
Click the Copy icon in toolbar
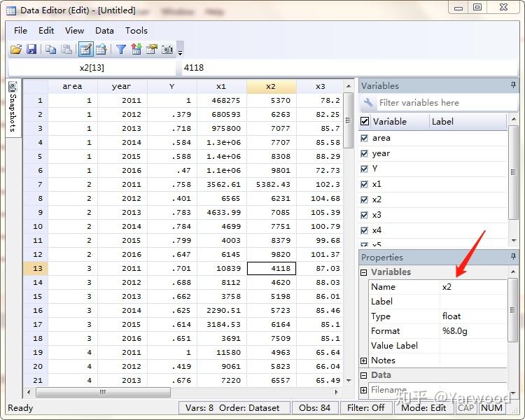[x=50, y=49]
